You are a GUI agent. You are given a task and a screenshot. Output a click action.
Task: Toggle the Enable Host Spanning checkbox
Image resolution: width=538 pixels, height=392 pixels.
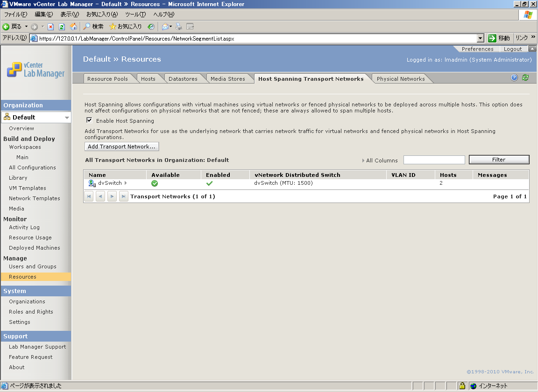click(x=89, y=120)
